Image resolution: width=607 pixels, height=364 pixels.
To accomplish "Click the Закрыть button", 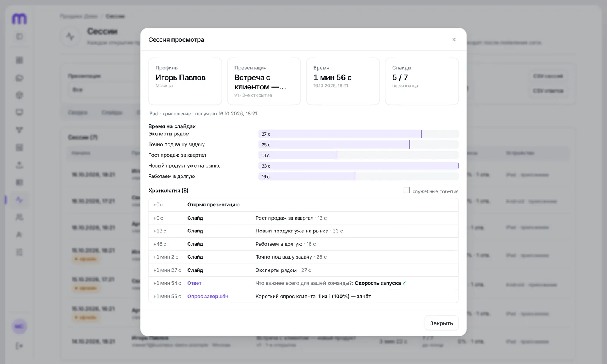I will (441, 323).
